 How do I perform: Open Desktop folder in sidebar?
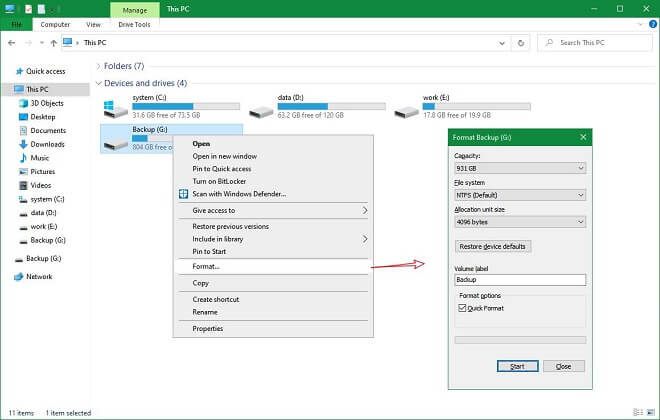[37, 117]
